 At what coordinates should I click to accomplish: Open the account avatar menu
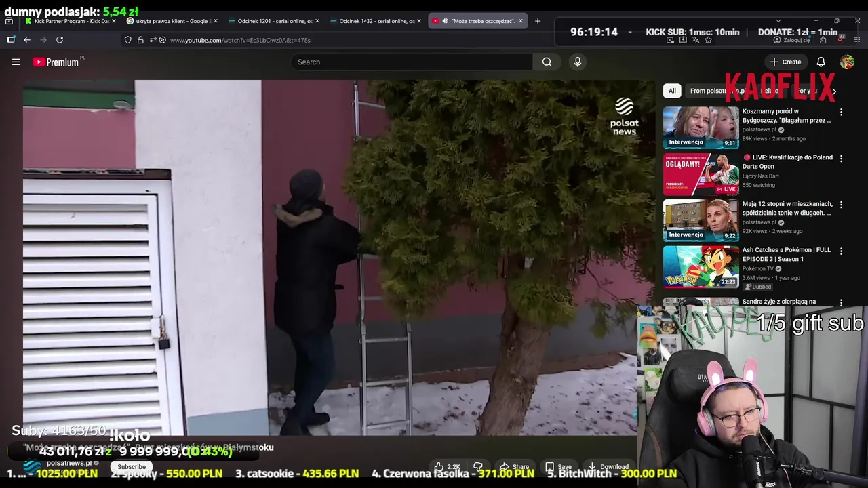tap(847, 62)
